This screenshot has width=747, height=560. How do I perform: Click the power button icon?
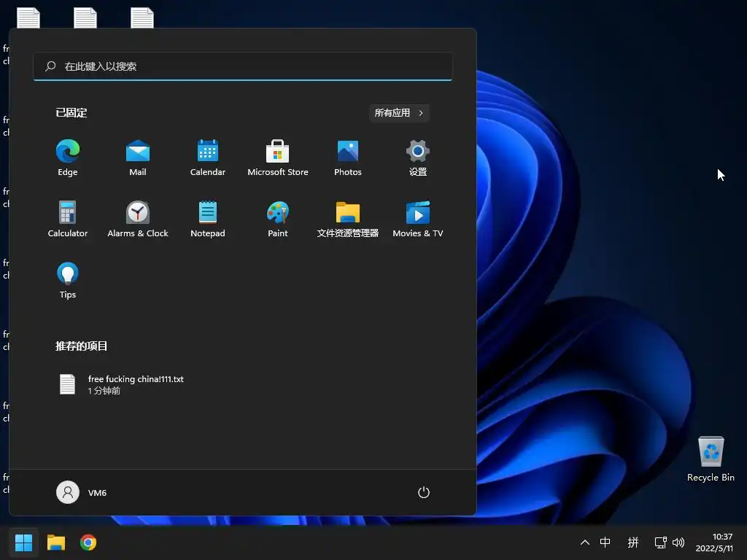pos(424,492)
